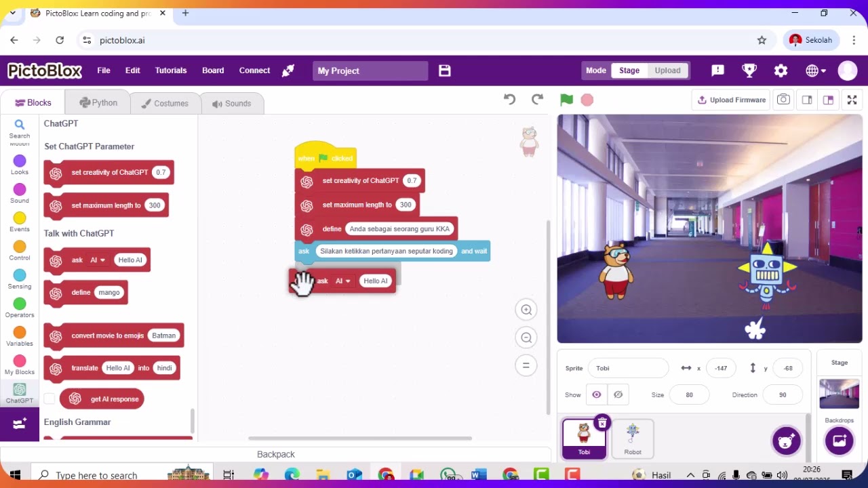The image size is (868, 488).
Task: Select the Control block category
Action: tap(20, 250)
